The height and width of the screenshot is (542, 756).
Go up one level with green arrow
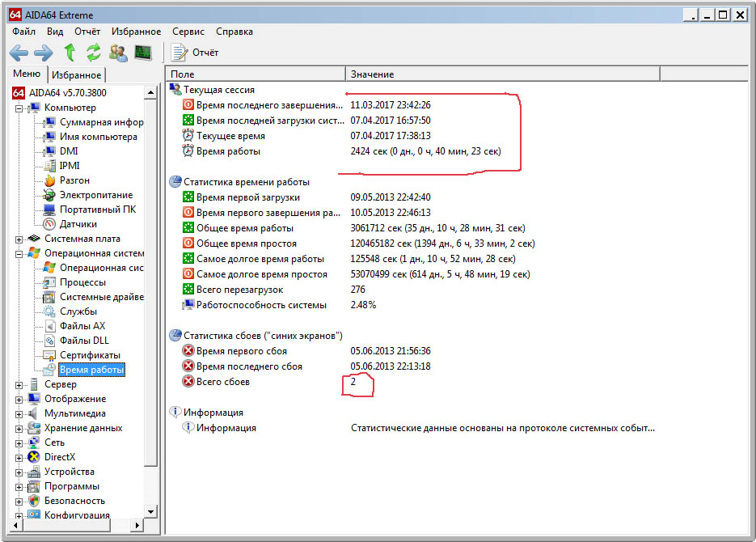click(70, 53)
